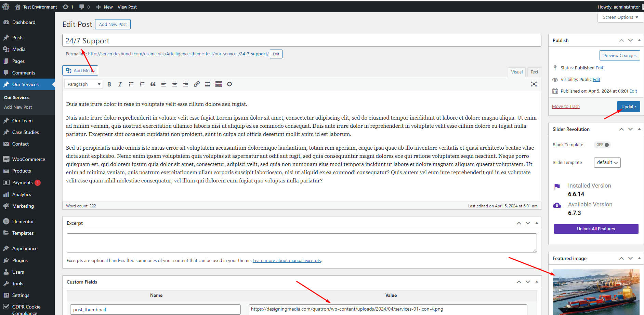
Task: Switch to the Text editor tab
Action: point(534,72)
